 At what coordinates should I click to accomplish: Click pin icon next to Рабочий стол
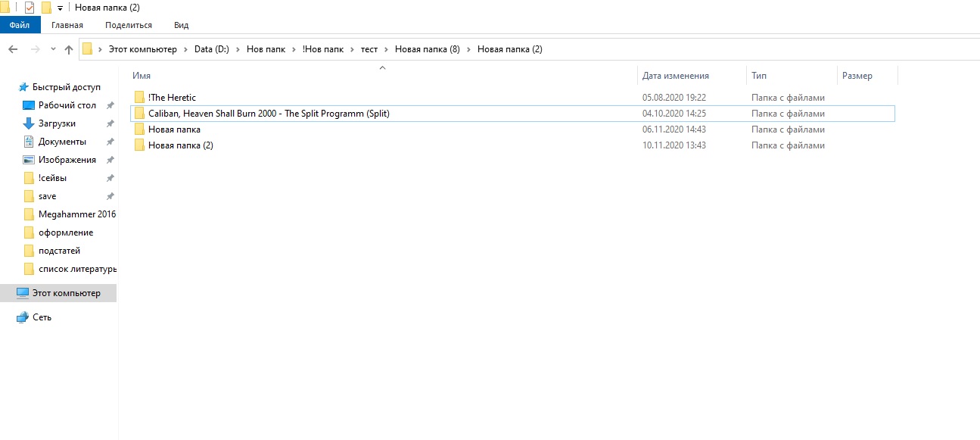[110, 105]
